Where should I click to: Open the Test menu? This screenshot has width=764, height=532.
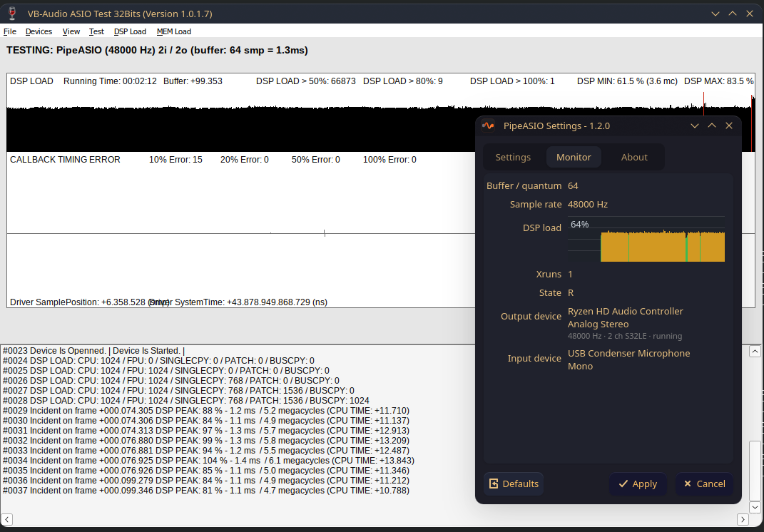[96, 31]
